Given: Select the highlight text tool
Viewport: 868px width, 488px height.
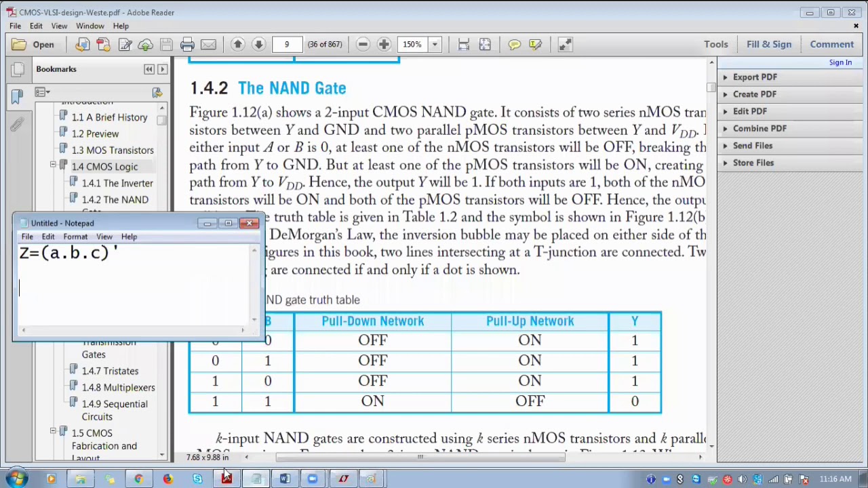Looking at the screenshot, I should pos(535,45).
